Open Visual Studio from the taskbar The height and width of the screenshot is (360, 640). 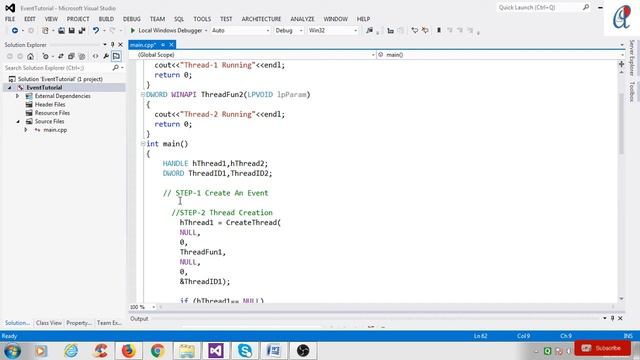(216, 351)
